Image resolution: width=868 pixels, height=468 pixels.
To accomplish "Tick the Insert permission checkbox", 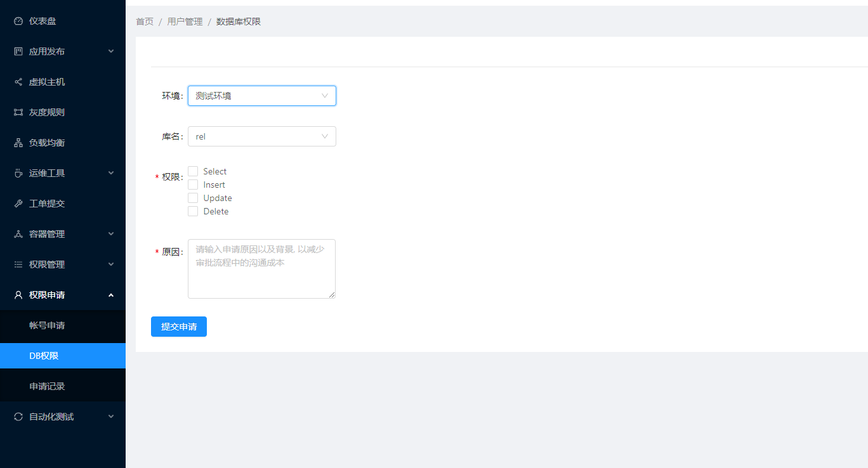I will 193,185.
